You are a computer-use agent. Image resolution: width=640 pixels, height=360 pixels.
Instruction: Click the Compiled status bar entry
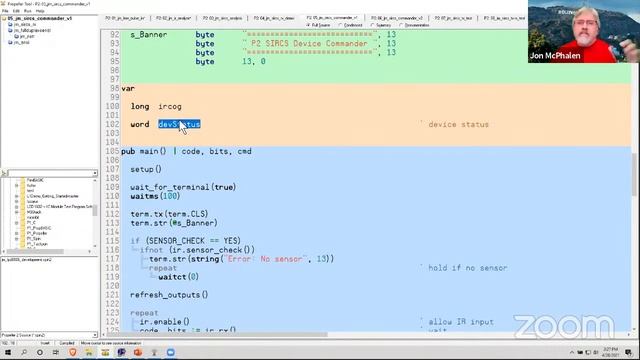[x=67, y=343]
